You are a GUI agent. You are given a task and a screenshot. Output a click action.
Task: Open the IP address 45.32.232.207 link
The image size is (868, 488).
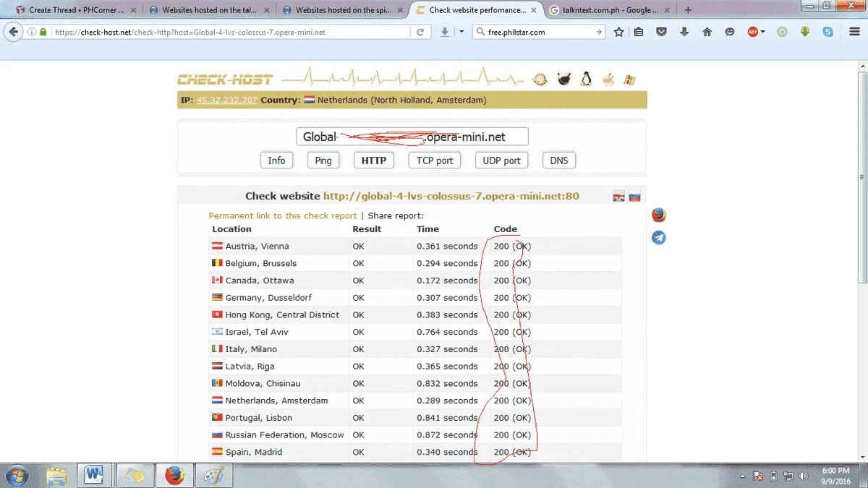(x=227, y=100)
